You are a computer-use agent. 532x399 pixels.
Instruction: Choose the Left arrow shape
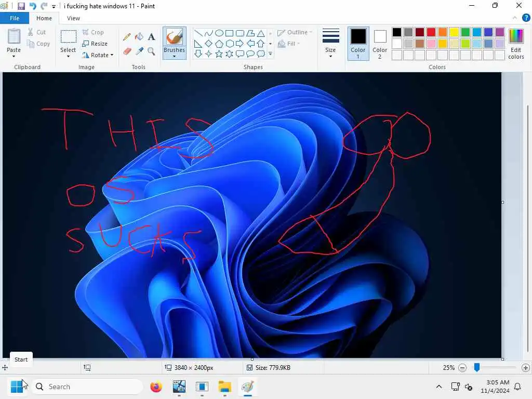pos(250,44)
